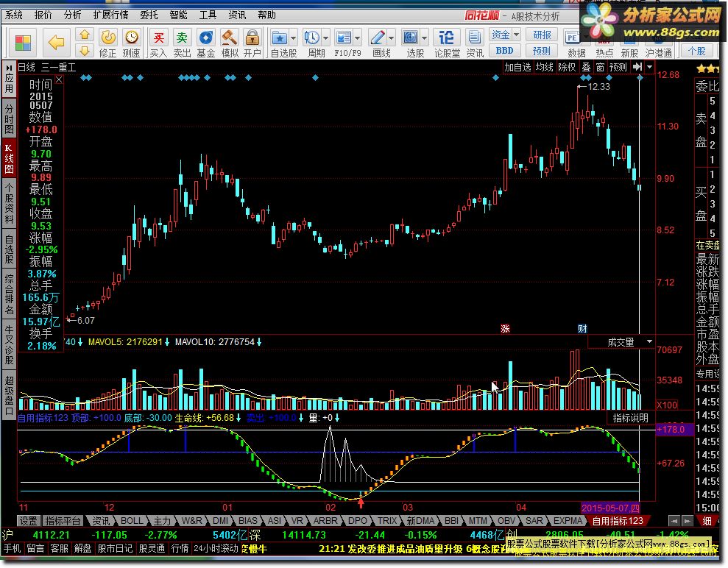This screenshot has height=568, width=728.
Task: Open F10/F9 company info icon
Action: click(x=344, y=38)
